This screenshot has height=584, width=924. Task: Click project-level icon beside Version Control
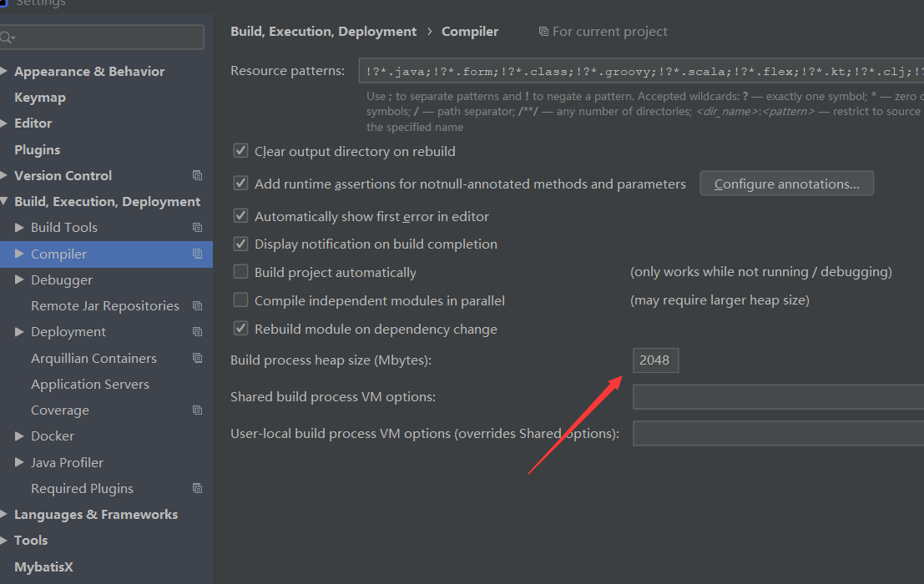coord(197,175)
